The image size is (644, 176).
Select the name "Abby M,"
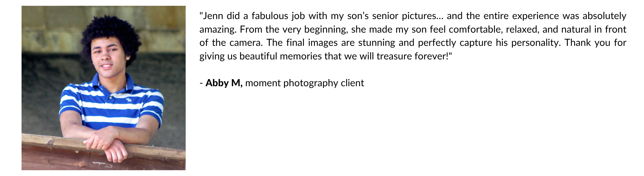pyautogui.click(x=224, y=83)
